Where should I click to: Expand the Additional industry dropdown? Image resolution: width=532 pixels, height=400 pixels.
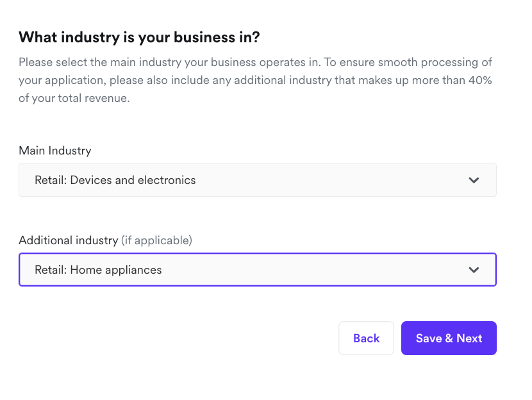[x=256, y=270]
